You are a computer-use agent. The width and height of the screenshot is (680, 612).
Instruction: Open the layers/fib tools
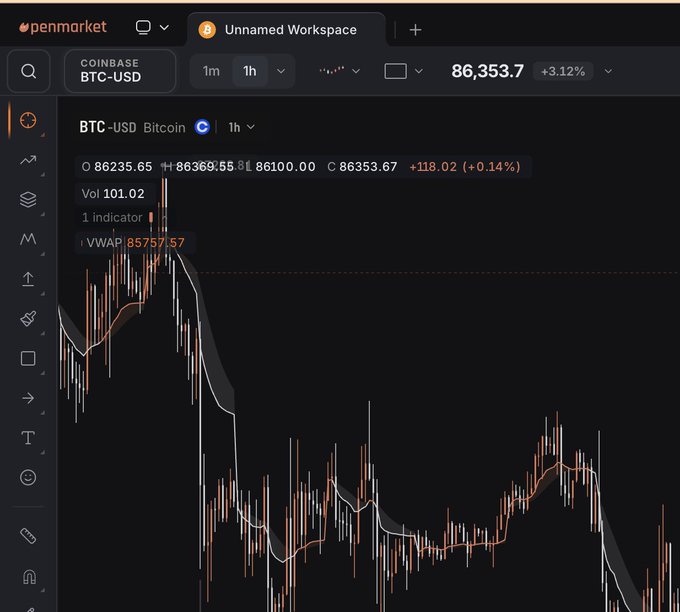28,200
